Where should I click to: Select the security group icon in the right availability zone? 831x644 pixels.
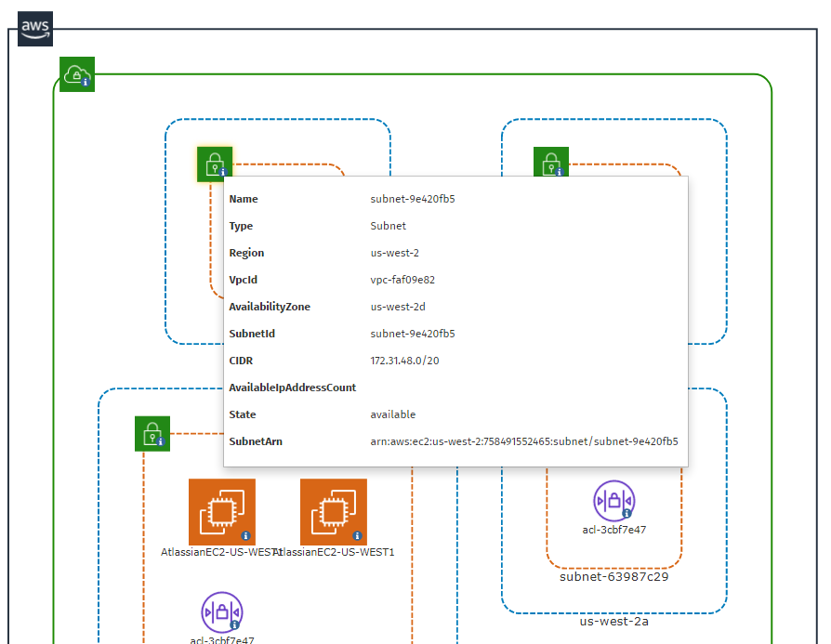[x=551, y=163]
